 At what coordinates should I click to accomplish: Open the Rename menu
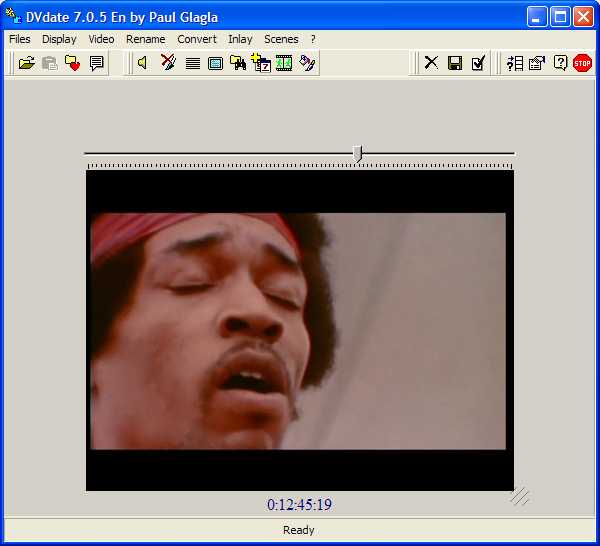145,39
